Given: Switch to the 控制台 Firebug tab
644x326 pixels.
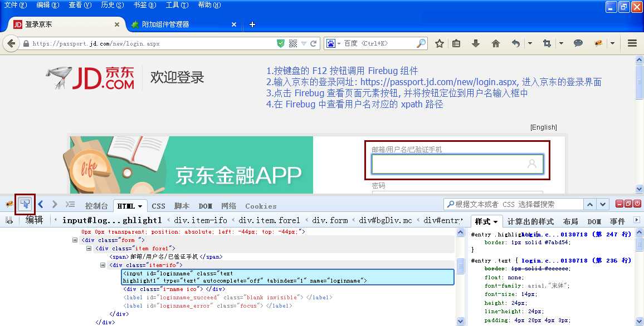Looking at the screenshot, I should (x=96, y=206).
